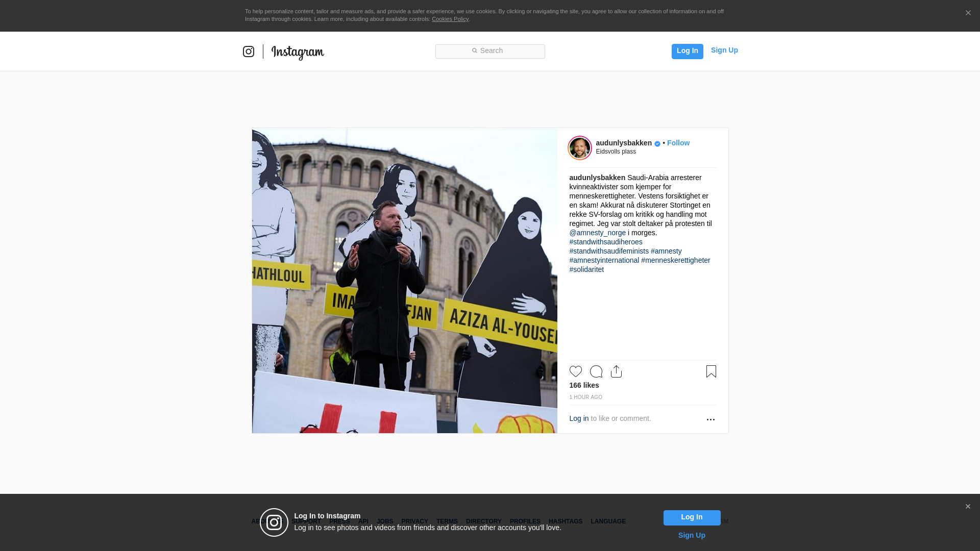Save post with bookmark icon
This screenshot has height=551, width=980.
(x=711, y=371)
